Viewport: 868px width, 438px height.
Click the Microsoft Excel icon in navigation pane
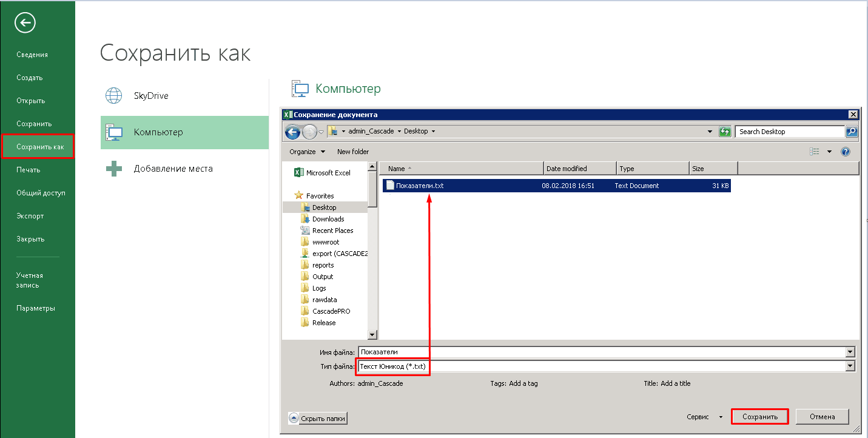(x=298, y=173)
